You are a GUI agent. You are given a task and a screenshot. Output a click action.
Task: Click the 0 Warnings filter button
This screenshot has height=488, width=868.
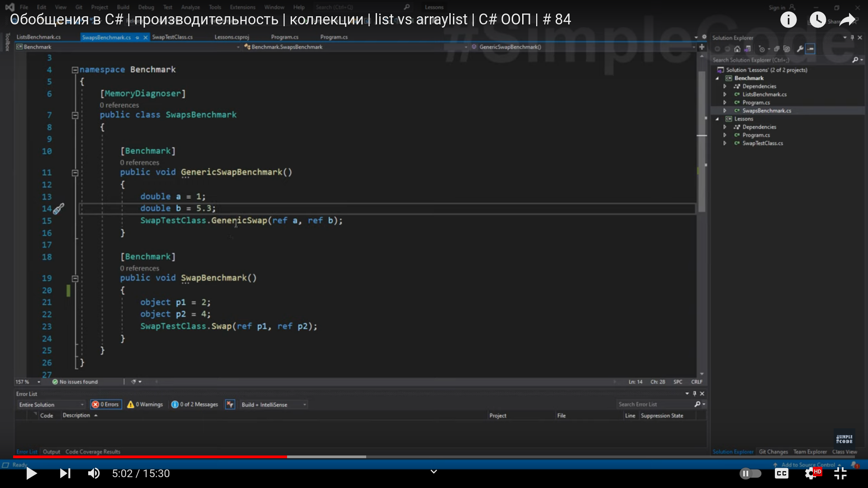tap(145, 404)
